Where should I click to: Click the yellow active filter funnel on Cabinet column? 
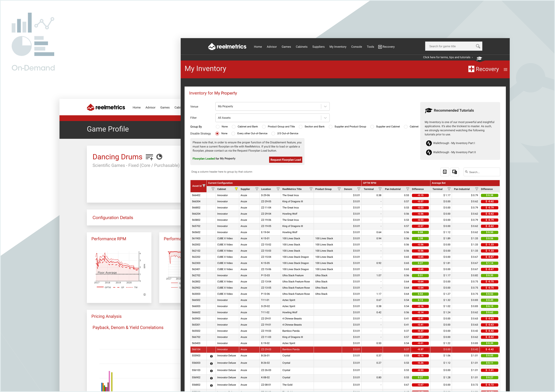pyautogui.click(x=236, y=189)
